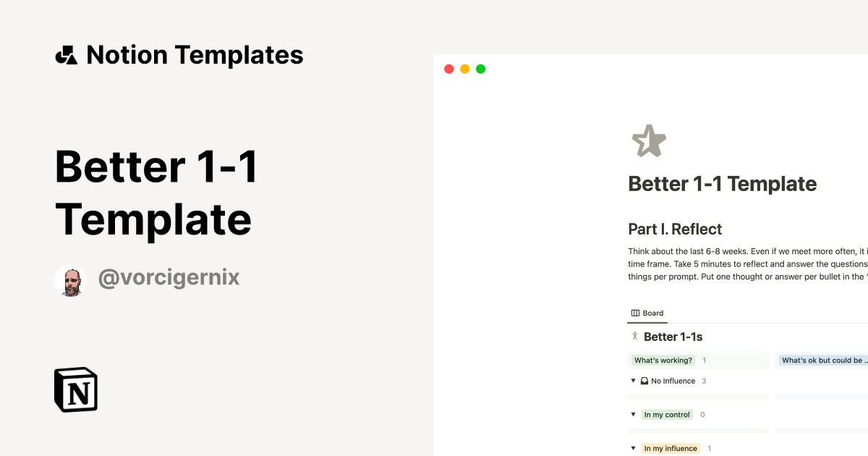The height and width of the screenshot is (456, 868).
Task: Click the yellow traffic light circle
Action: point(464,69)
